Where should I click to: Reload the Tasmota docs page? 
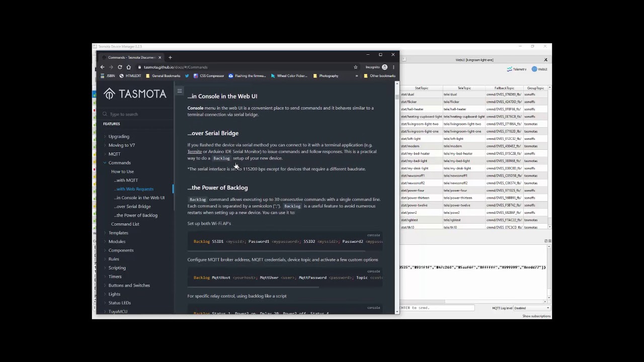click(x=120, y=67)
